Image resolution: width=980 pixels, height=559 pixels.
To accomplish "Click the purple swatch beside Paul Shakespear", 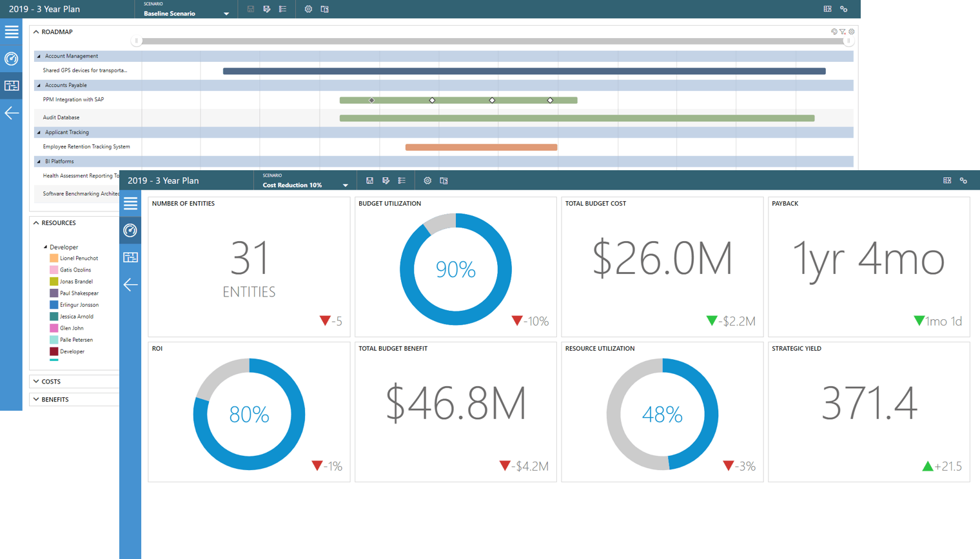I will [54, 293].
